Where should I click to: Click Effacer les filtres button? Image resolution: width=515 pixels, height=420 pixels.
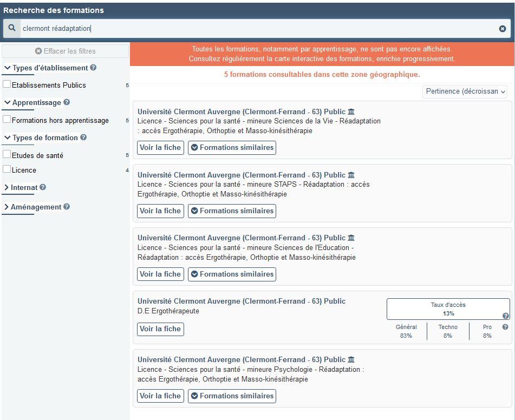click(66, 51)
